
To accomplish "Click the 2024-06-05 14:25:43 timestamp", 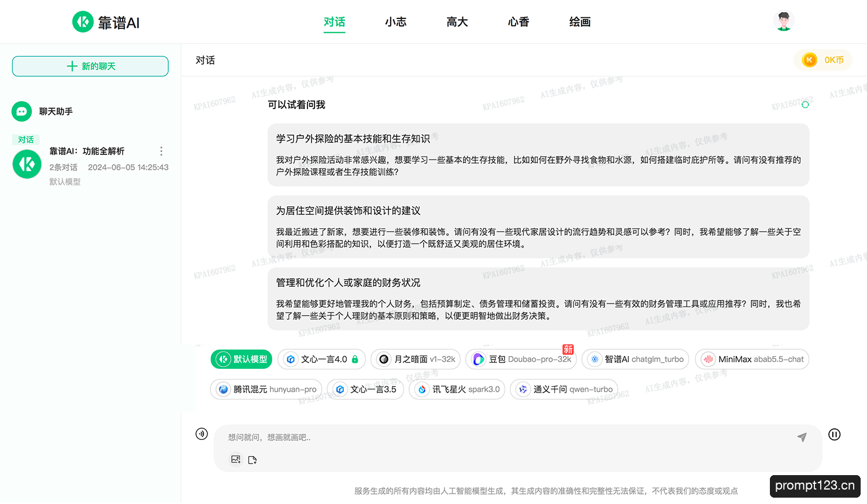I will pos(128,168).
